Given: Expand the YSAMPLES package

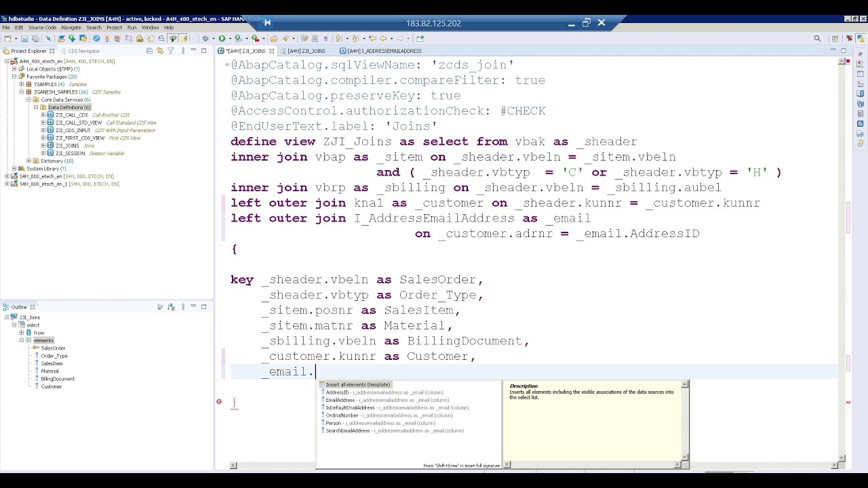Looking at the screenshot, I should (x=21, y=84).
